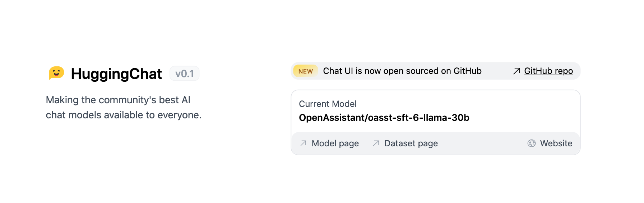Click the v0.1 version badge
The height and width of the screenshot is (203, 644).
(185, 74)
